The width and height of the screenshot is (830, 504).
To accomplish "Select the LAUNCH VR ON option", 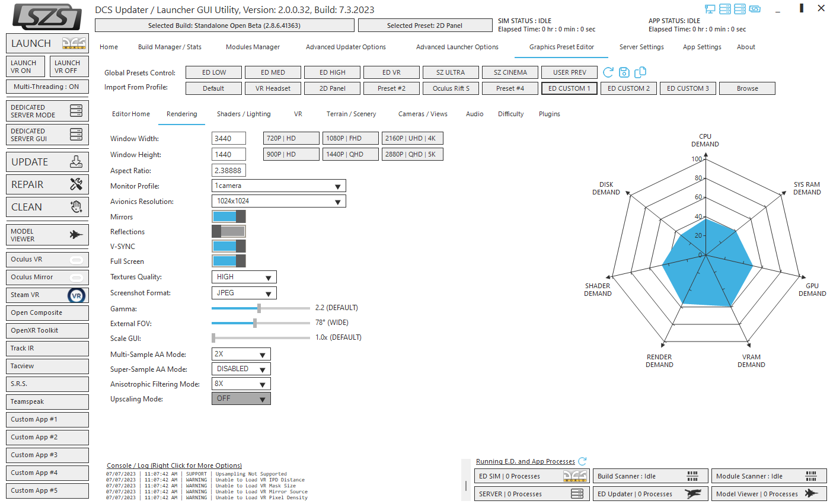I will click(x=25, y=66).
